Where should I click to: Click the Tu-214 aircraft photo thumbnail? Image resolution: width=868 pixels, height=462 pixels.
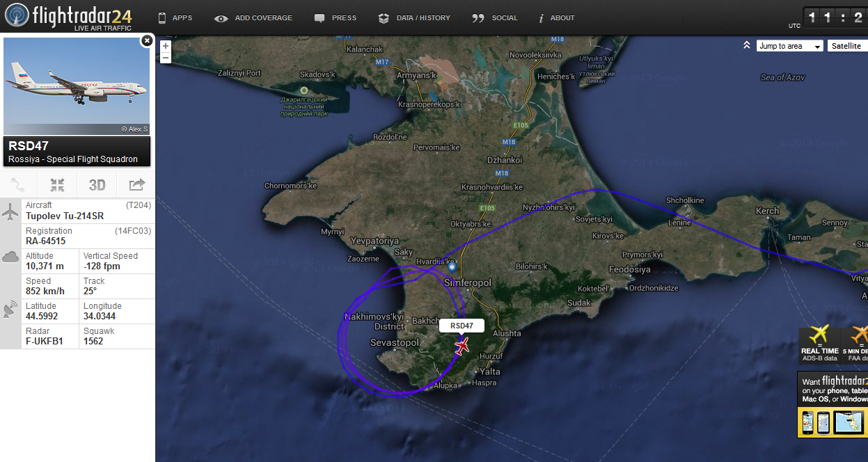pos(77,86)
